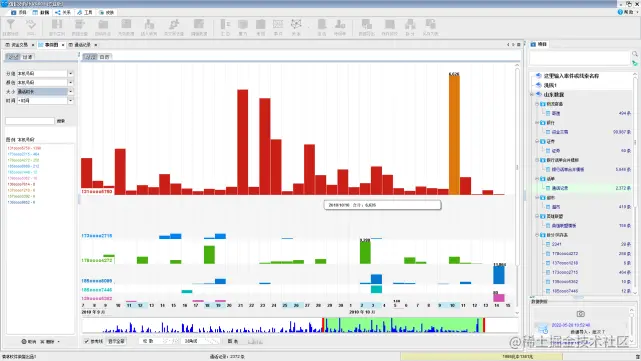
Task: Collapse the folder above the 2,372 条 row
Action: pyautogui.click(x=537, y=179)
